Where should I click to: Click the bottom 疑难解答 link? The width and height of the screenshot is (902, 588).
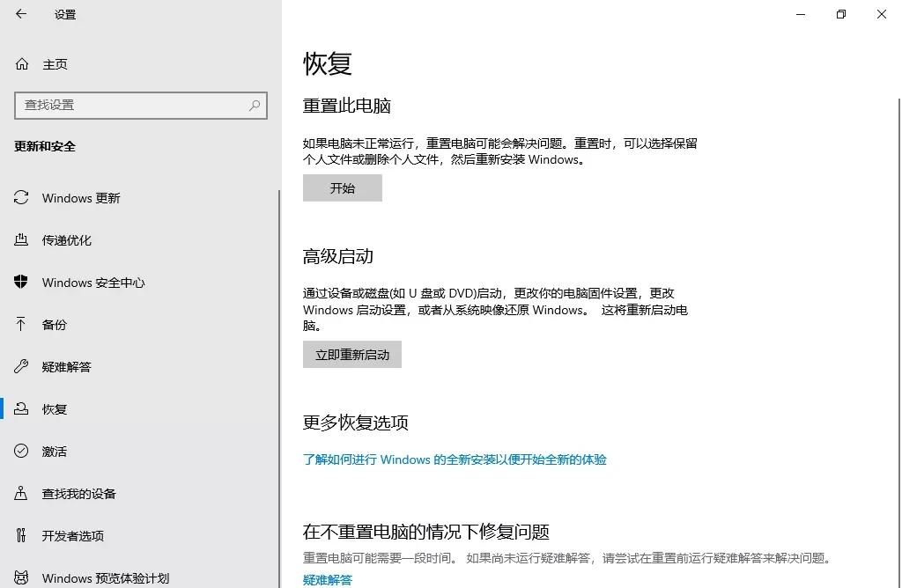pos(327,579)
